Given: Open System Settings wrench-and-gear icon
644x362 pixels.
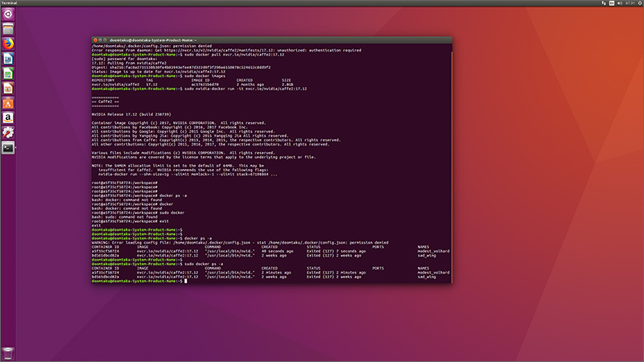Looking at the screenshot, I should click(x=8, y=133).
